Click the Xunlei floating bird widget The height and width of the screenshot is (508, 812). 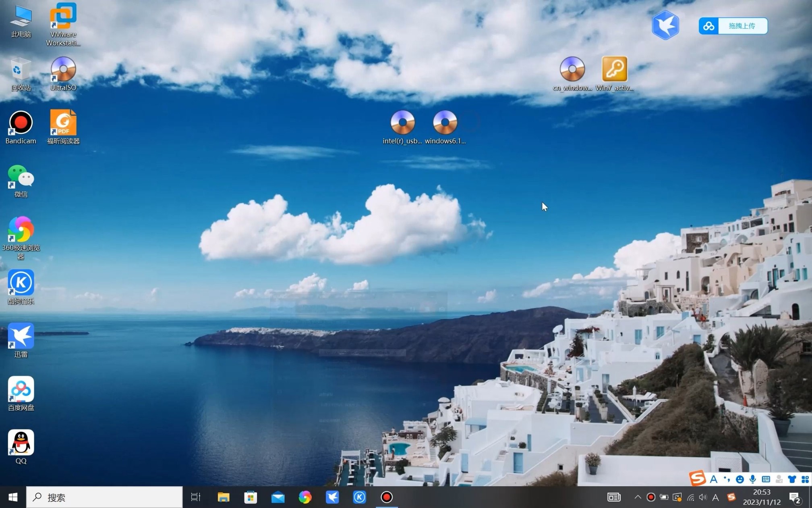pyautogui.click(x=665, y=25)
